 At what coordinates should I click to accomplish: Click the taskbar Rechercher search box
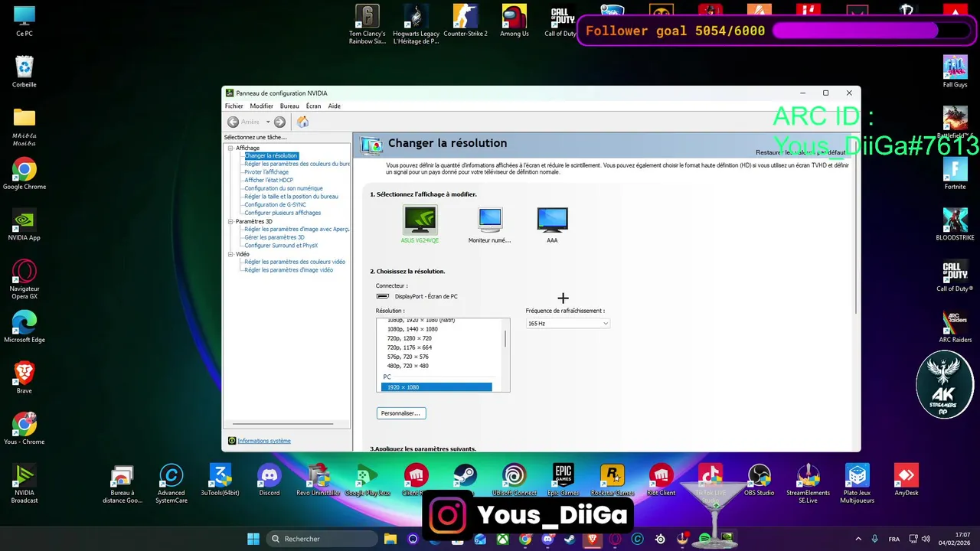(x=321, y=539)
